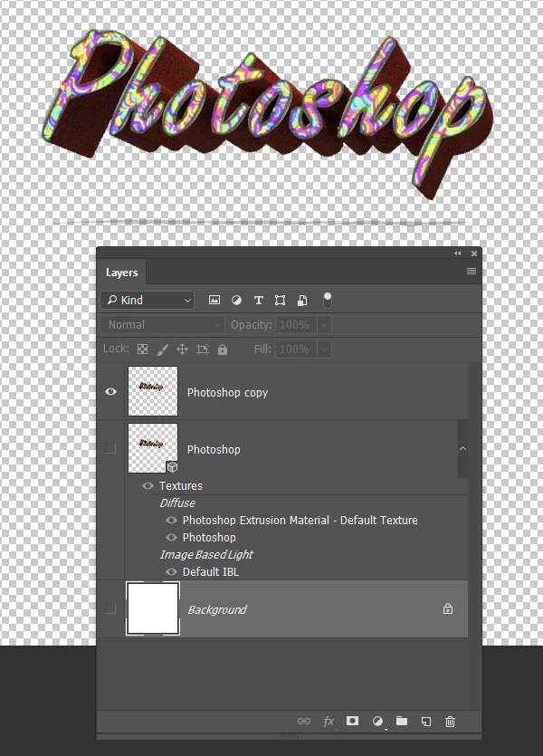Click Photoshop Extrusion Material - Default Texture

(300, 521)
